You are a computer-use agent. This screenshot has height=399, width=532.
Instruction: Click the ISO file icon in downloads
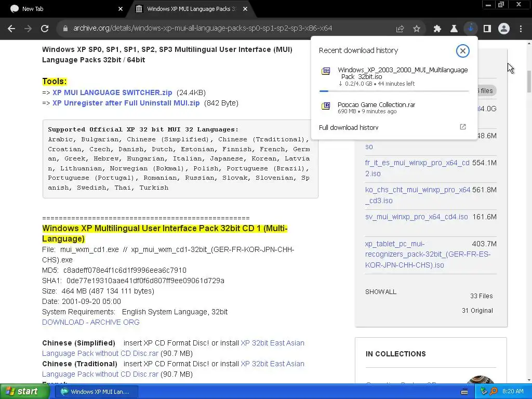(x=326, y=71)
